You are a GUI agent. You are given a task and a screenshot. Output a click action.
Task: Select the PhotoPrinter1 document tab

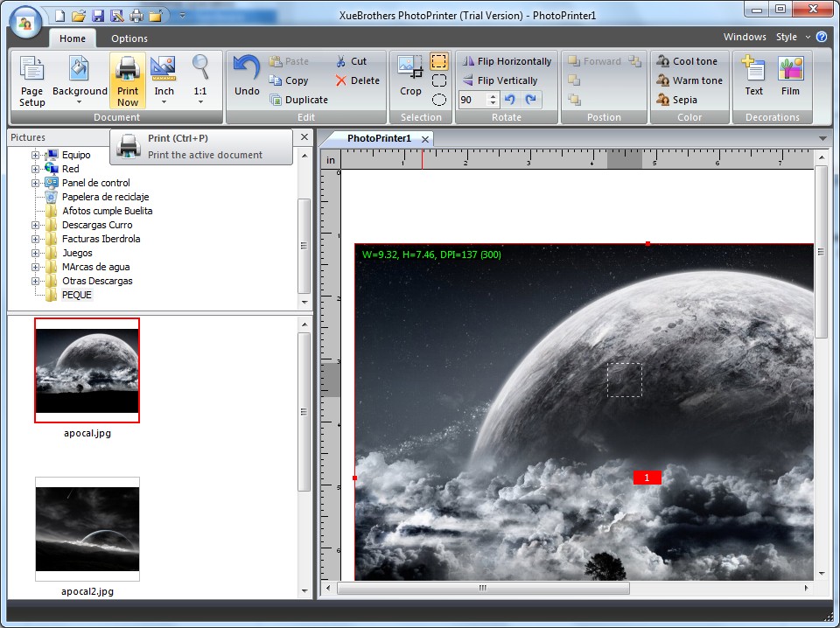coord(379,139)
